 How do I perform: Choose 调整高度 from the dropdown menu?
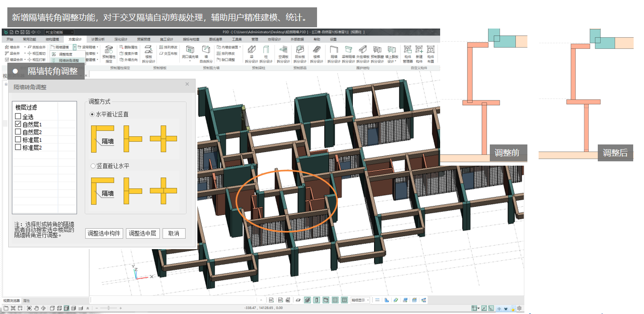click(65, 54)
